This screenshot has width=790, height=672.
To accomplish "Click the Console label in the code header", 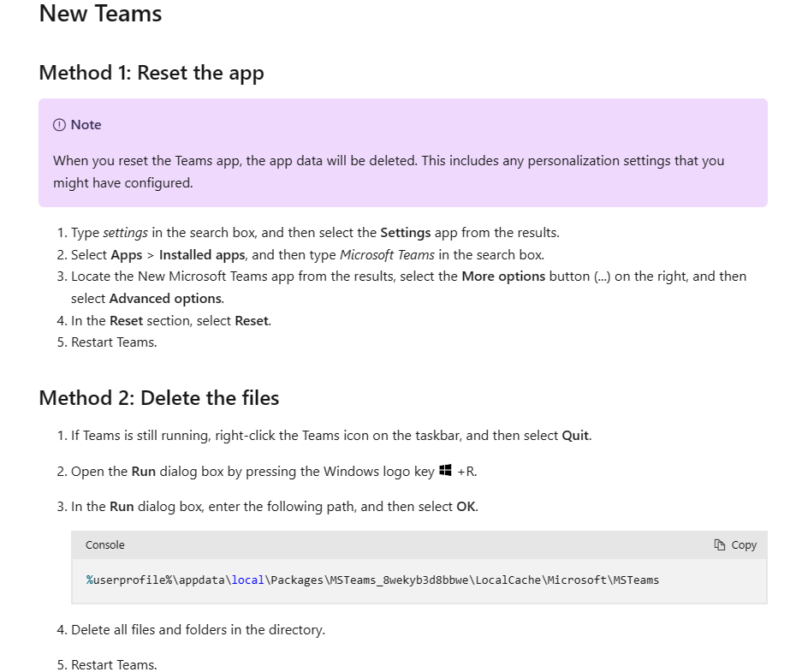I will pos(104,545).
